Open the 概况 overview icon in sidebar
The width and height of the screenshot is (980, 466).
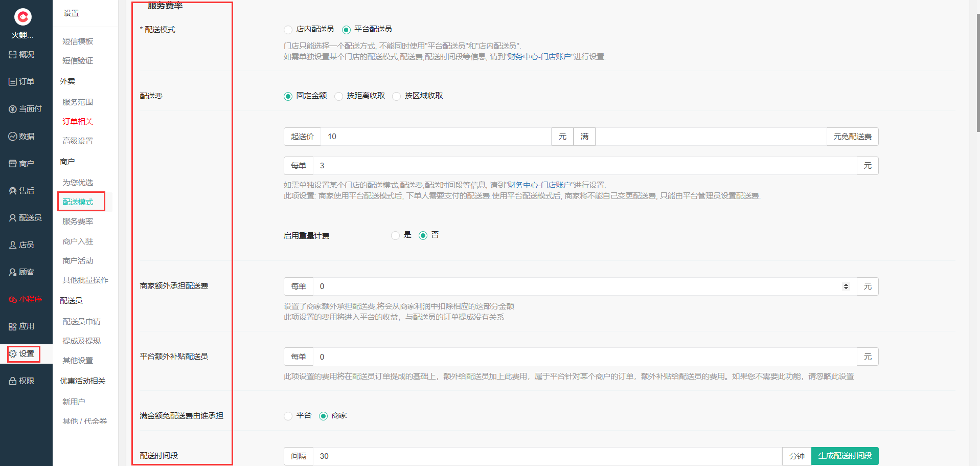13,55
